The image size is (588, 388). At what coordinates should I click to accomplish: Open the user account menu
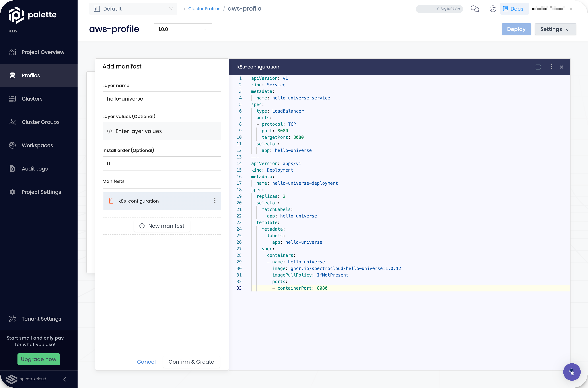[552, 9]
